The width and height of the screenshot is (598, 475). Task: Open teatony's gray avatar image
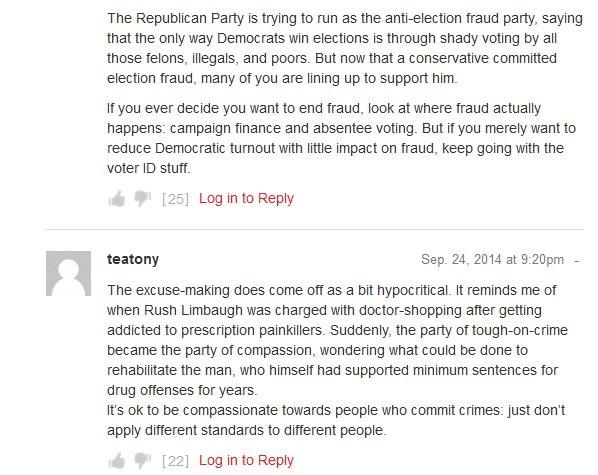[x=68, y=273]
